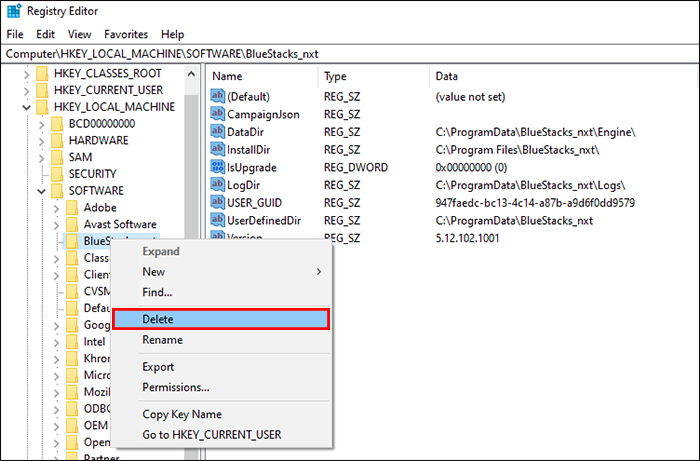This screenshot has width=700, height=461.
Task: Click the Intel key folder icon
Action: tap(72, 342)
